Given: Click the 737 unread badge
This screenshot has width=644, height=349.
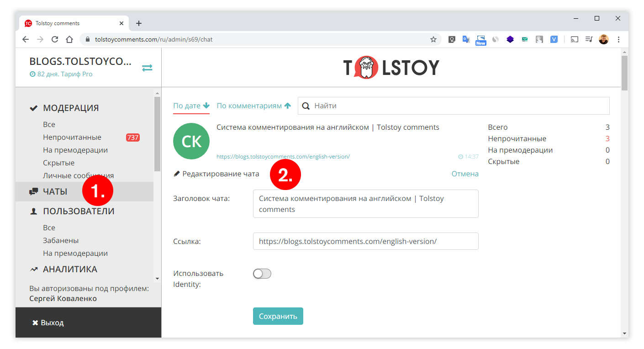Looking at the screenshot, I should (133, 137).
